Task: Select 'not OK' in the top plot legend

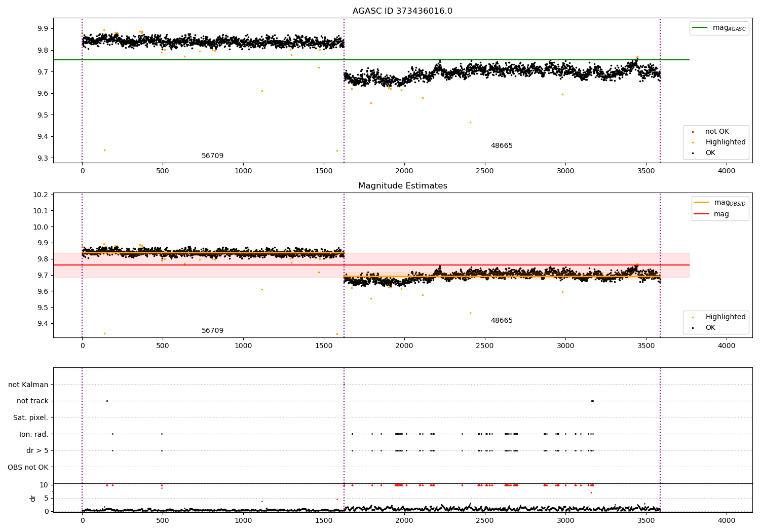Action: [717, 132]
